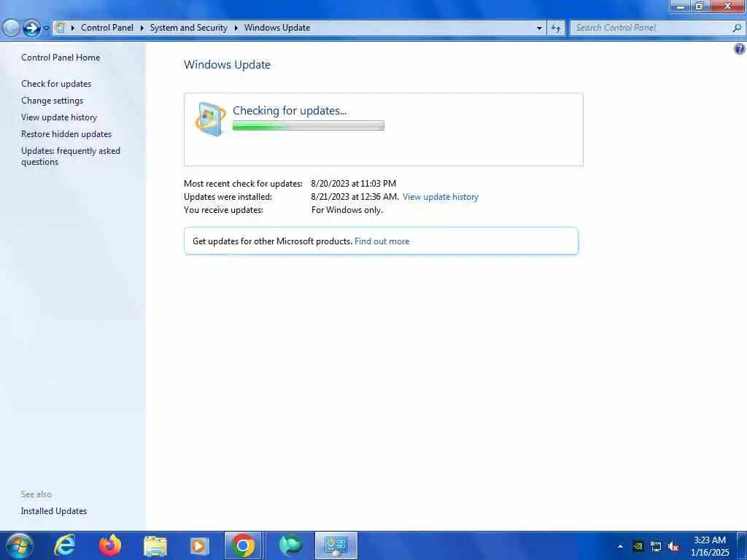Screen dimensions: 747x560
Task: Click the Forward navigation arrow button
Action: click(32, 28)
